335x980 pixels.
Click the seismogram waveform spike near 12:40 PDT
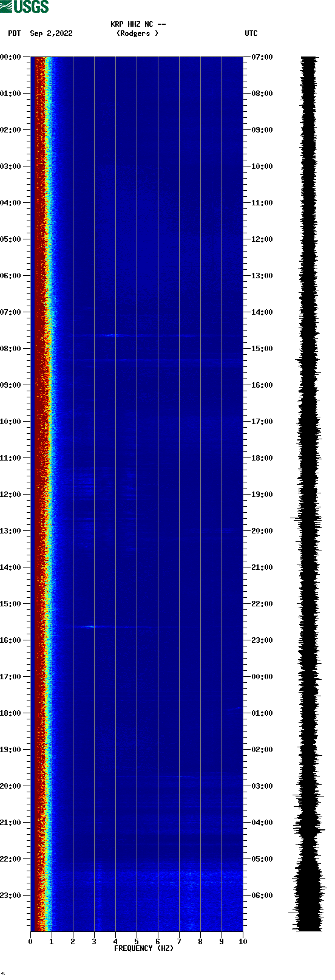306,518
